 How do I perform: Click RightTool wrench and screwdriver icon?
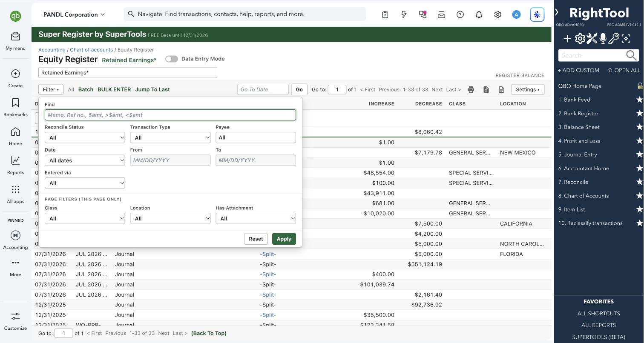pos(592,39)
